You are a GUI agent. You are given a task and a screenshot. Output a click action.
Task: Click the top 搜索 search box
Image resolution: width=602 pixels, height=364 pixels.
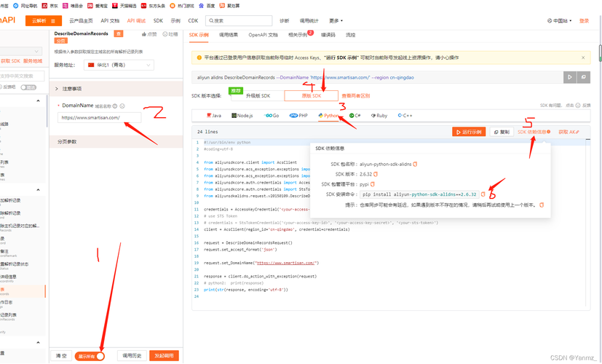pos(239,20)
